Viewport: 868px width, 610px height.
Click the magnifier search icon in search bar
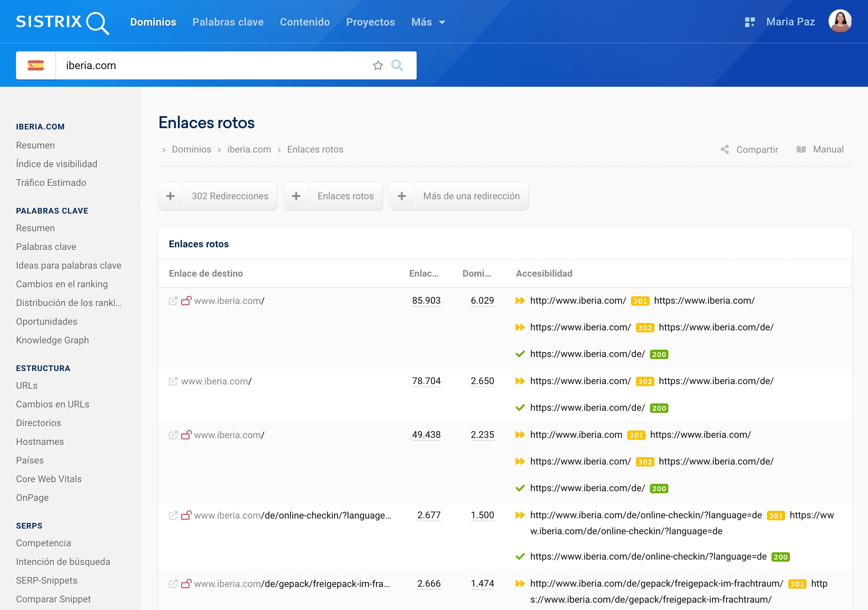click(397, 65)
